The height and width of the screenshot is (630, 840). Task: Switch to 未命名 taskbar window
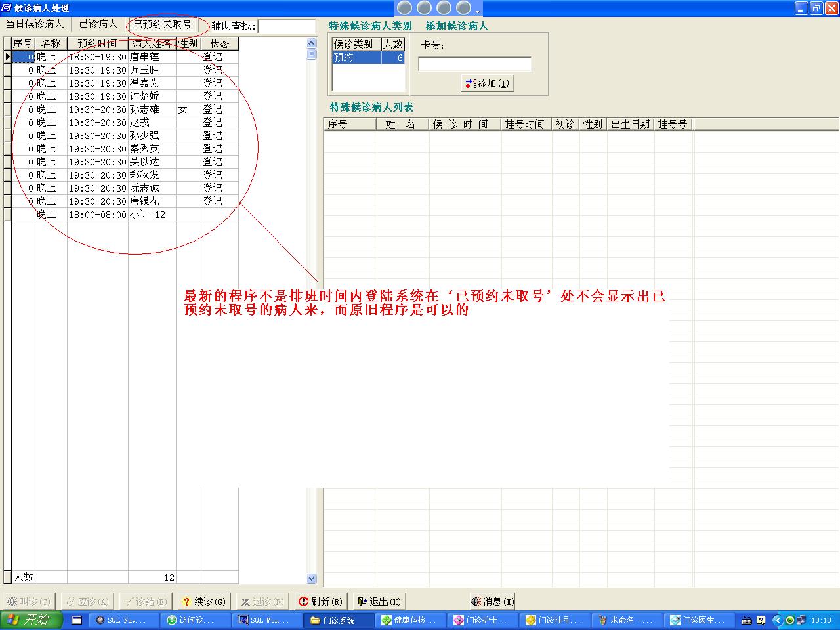625,620
